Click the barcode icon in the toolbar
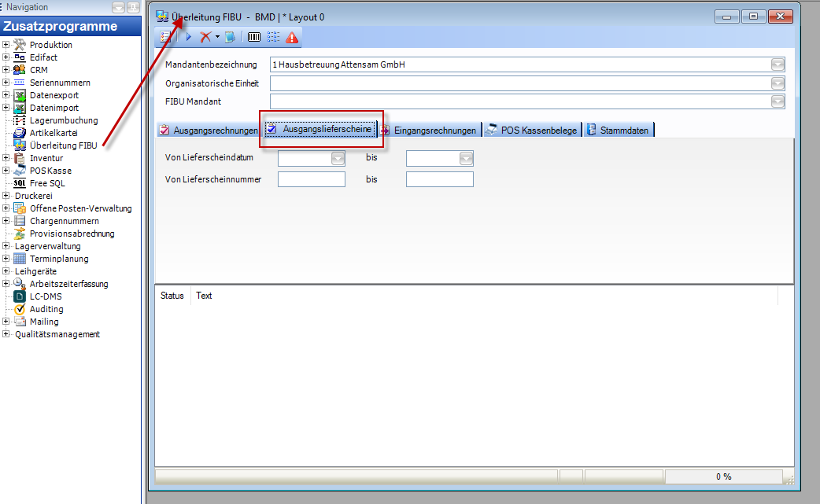The width and height of the screenshot is (820, 504). (254, 37)
